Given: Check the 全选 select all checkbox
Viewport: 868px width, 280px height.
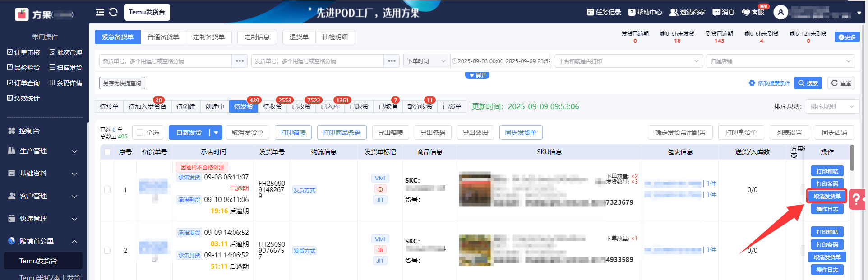Looking at the screenshot, I should point(140,133).
